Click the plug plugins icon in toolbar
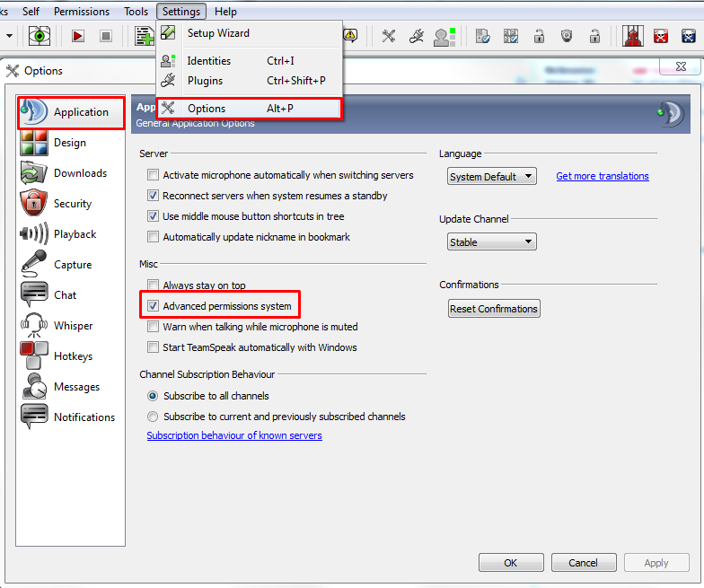Image resolution: width=704 pixels, height=588 pixels. pos(417,36)
